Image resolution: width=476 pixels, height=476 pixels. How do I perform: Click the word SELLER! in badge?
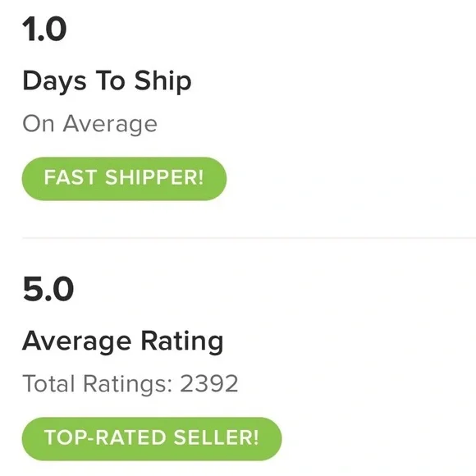216,437
